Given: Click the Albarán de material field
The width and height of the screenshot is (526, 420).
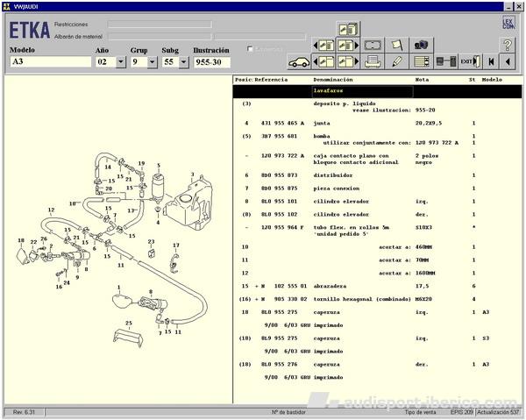Looking at the screenshot, I should tap(160, 37).
